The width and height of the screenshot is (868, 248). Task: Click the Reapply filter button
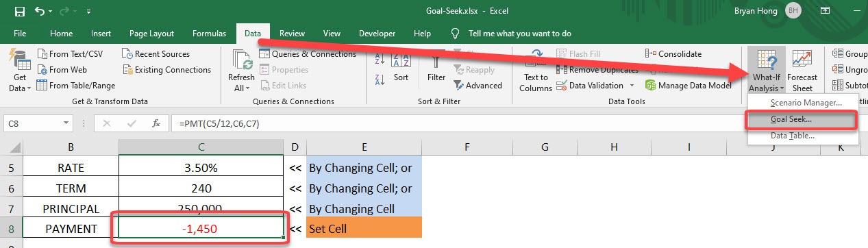click(474, 70)
